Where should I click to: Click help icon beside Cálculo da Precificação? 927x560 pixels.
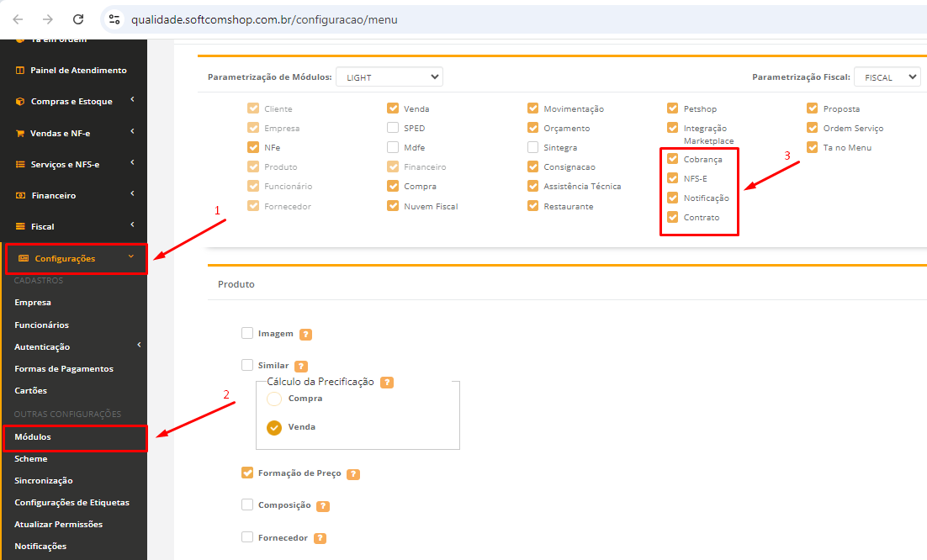coord(387,382)
